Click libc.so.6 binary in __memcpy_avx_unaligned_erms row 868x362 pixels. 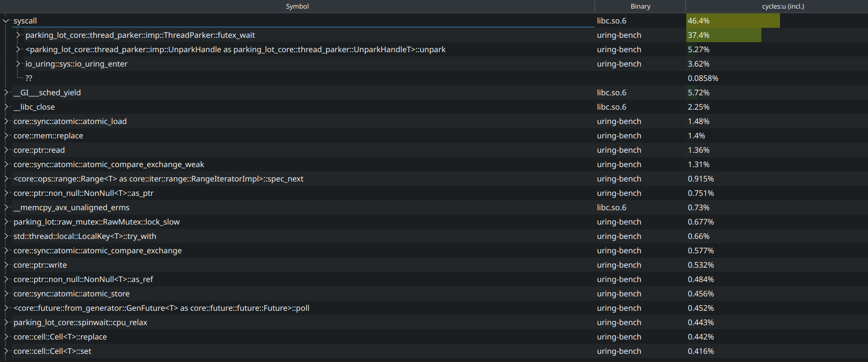click(x=612, y=207)
